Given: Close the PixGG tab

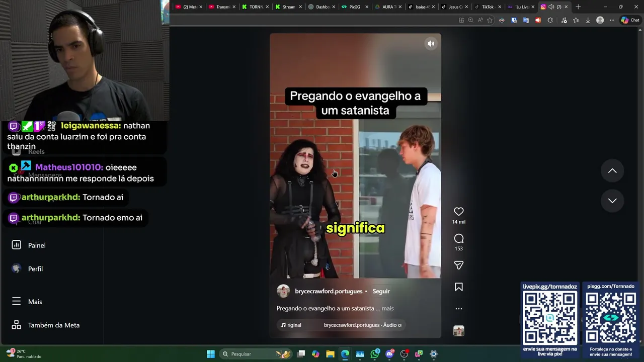Looking at the screenshot, I should (x=367, y=7).
